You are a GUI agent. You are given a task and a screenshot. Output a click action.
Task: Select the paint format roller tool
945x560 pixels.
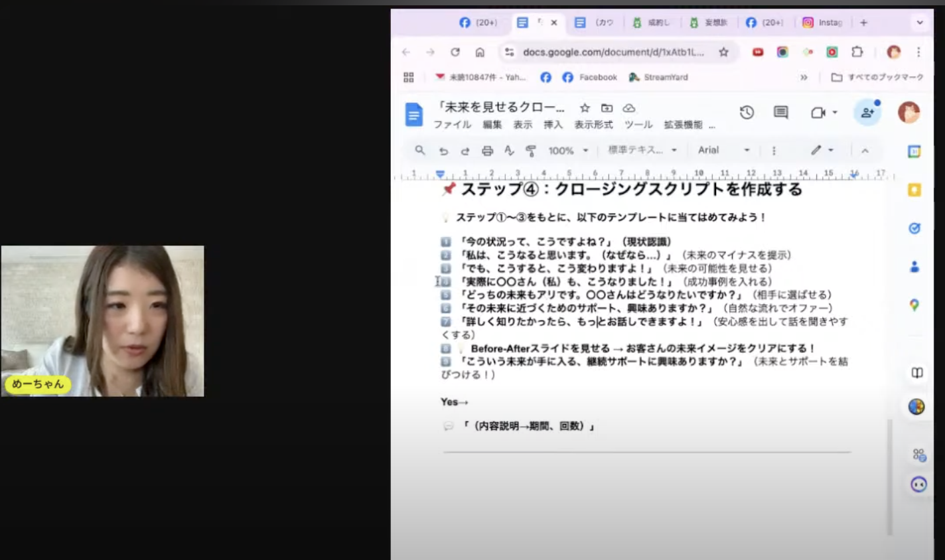point(531,151)
